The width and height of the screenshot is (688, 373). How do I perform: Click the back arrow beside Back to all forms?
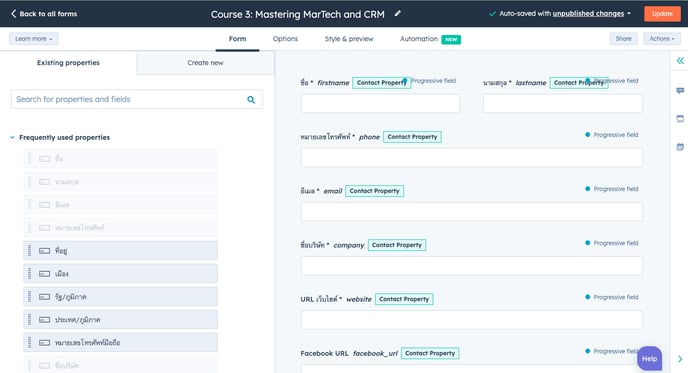pyautogui.click(x=13, y=14)
